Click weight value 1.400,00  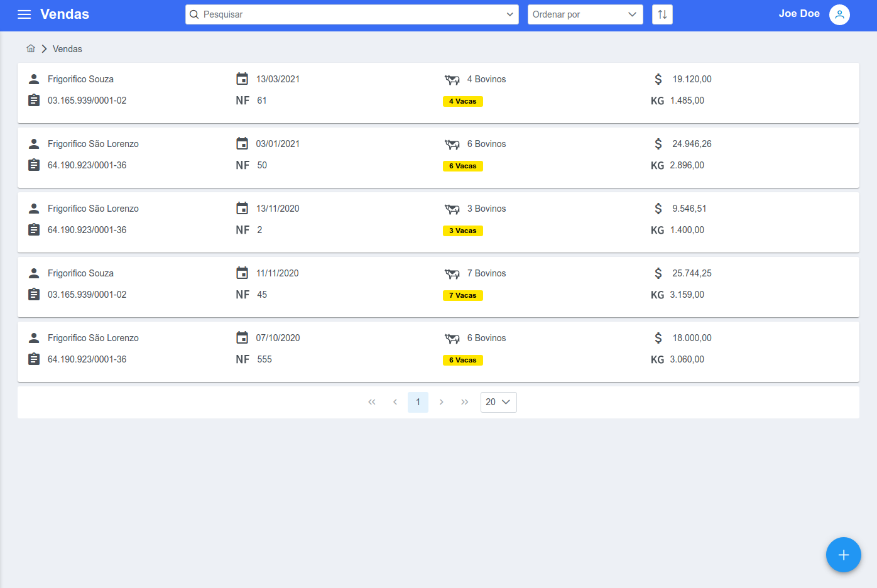[687, 230]
